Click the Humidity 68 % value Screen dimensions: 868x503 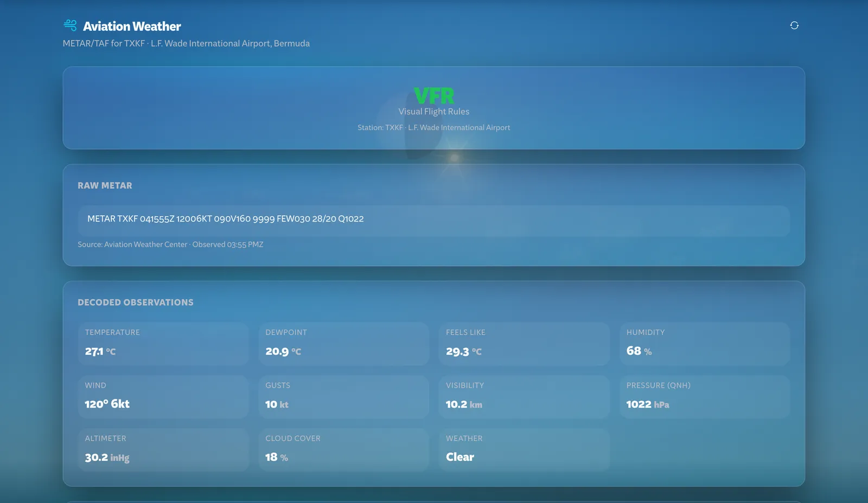click(x=639, y=351)
